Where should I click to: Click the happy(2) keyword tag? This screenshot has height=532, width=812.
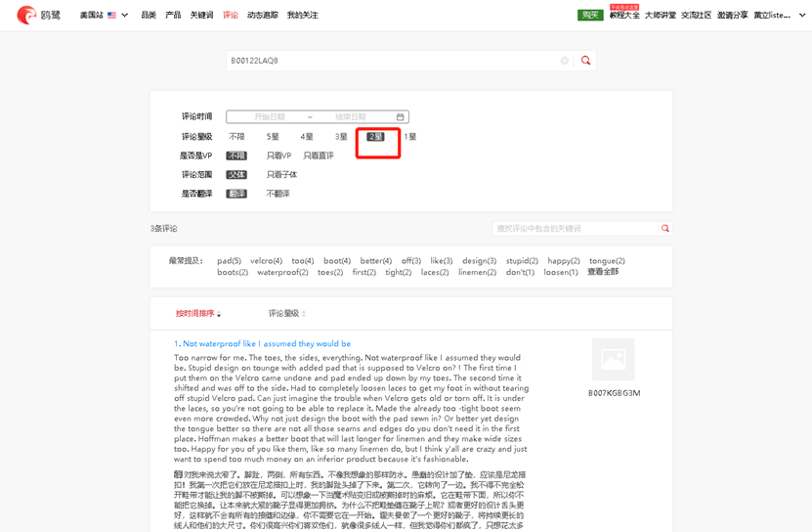pos(564,261)
